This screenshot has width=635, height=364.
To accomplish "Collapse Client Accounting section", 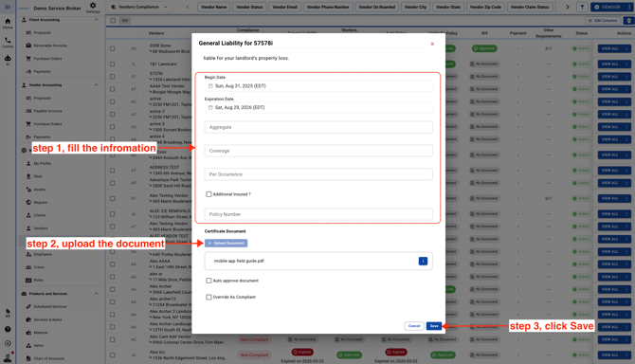I will [97, 20].
